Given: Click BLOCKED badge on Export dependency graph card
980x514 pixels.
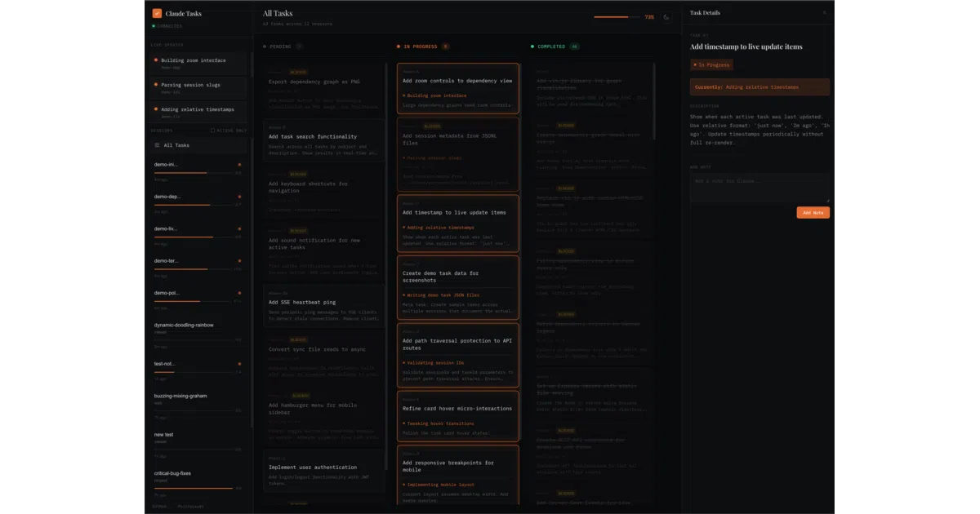Looking at the screenshot, I should coord(298,72).
